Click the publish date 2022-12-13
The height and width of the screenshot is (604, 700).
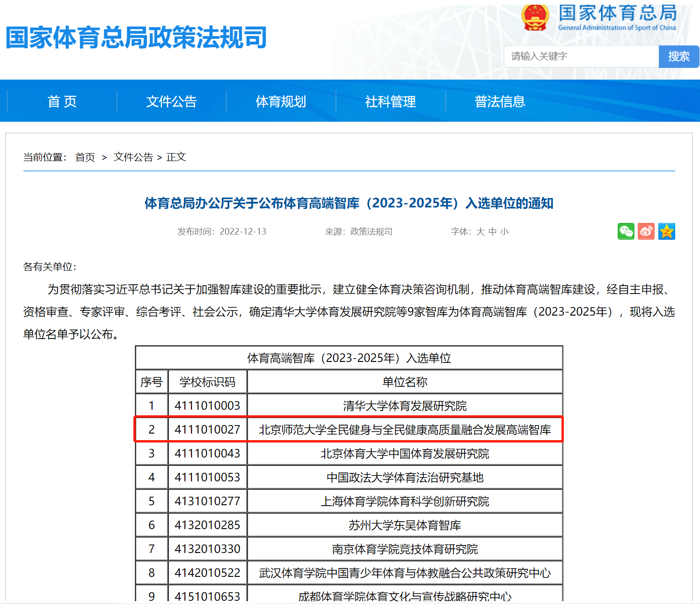(x=243, y=232)
